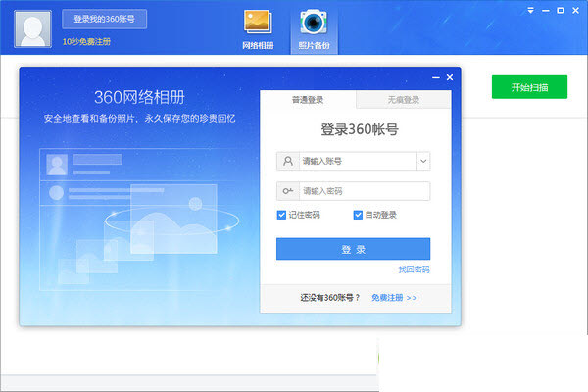The image size is (588, 392).
Task: Click the 还没有360账号？ text
Action: tap(330, 298)
